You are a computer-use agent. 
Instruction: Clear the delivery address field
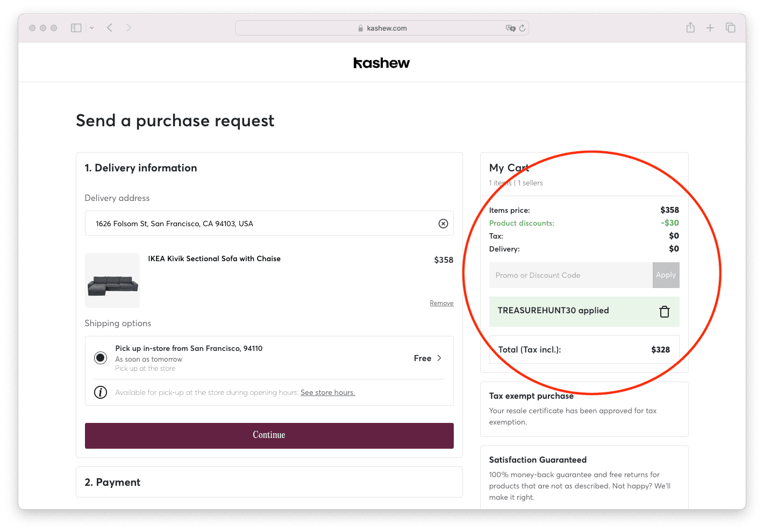coord(443,224)
